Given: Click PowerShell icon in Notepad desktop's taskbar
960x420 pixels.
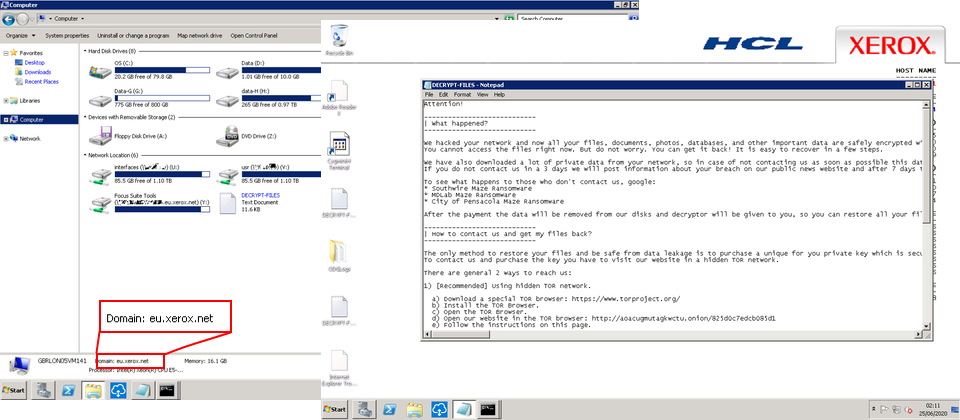Looking at the screenshot, I should (389, 409).
